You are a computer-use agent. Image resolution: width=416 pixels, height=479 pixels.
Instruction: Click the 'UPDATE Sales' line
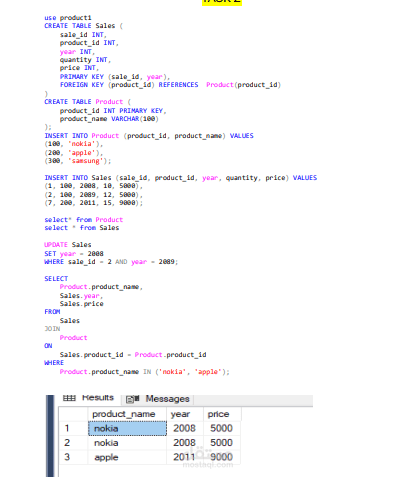[x=68, y=245]
